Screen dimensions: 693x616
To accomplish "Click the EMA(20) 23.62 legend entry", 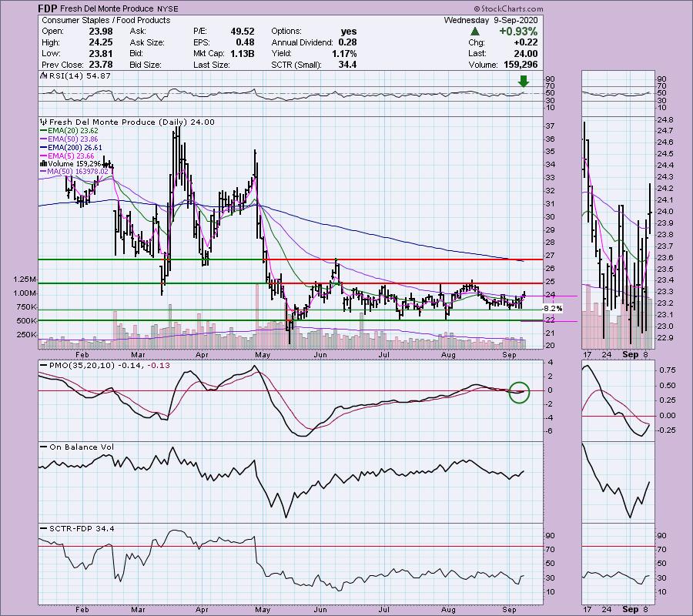I will click(73, 131).
